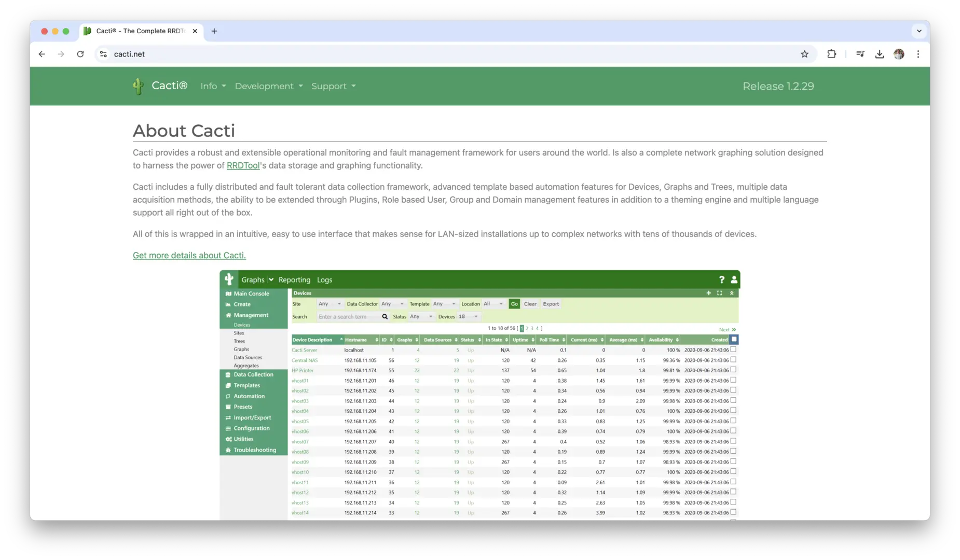Reload the cacti.net page
The image size is (960, 560).
click(80, 54)
